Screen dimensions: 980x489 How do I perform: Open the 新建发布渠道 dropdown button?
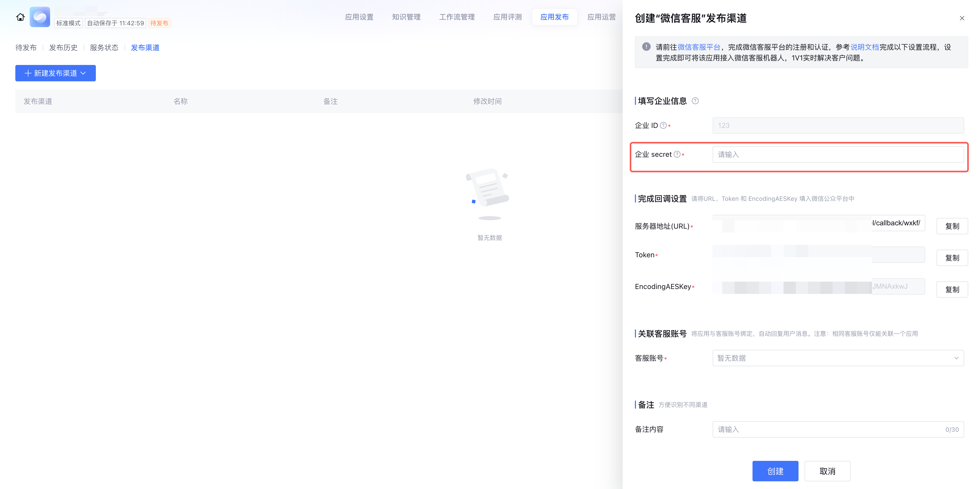tap(55, 73)
